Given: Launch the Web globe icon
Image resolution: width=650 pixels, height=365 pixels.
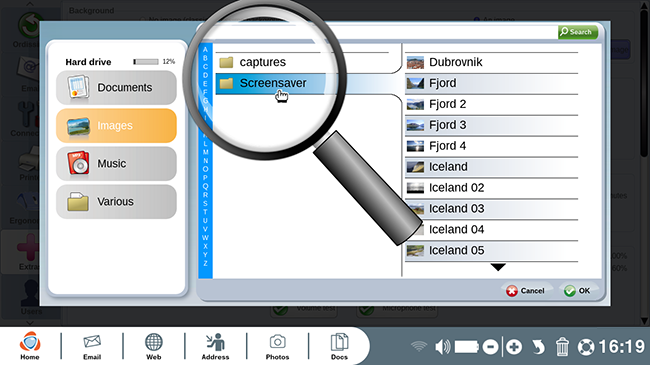Looking at the screenshot, I should tap(153, 342).
